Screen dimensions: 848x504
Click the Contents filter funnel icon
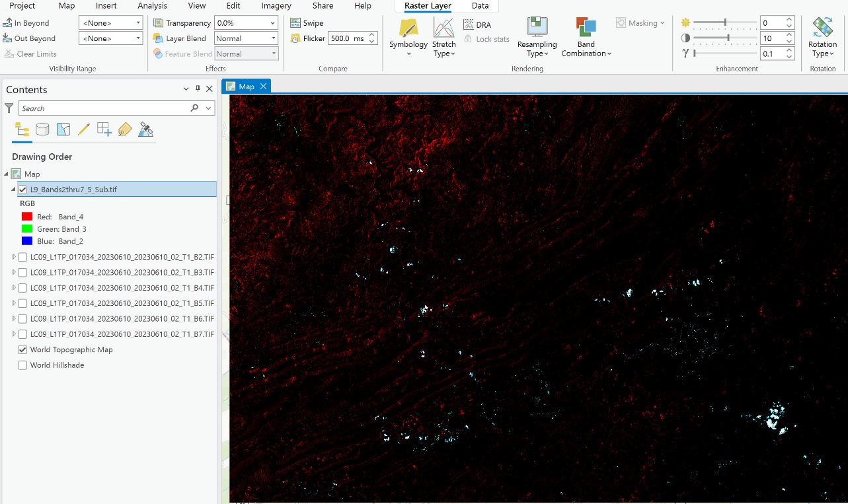tap(9, 108)
